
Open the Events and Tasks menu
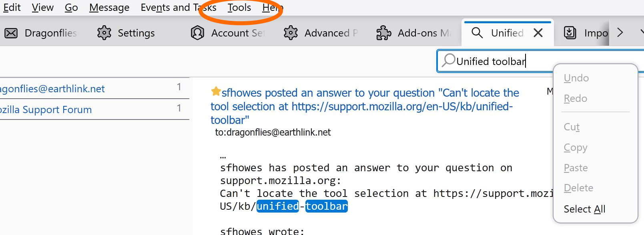tap(179, 8)
